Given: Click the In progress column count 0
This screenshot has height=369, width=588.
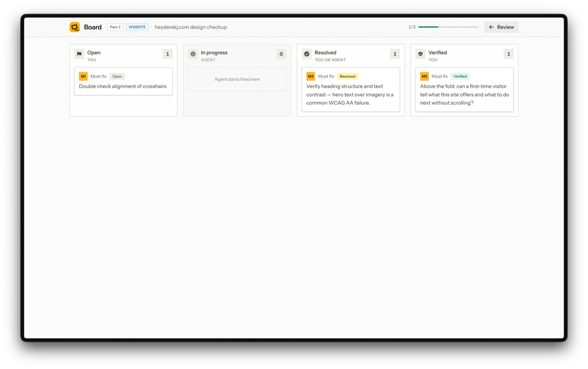Looking at the screenshot, I should 281,54.
